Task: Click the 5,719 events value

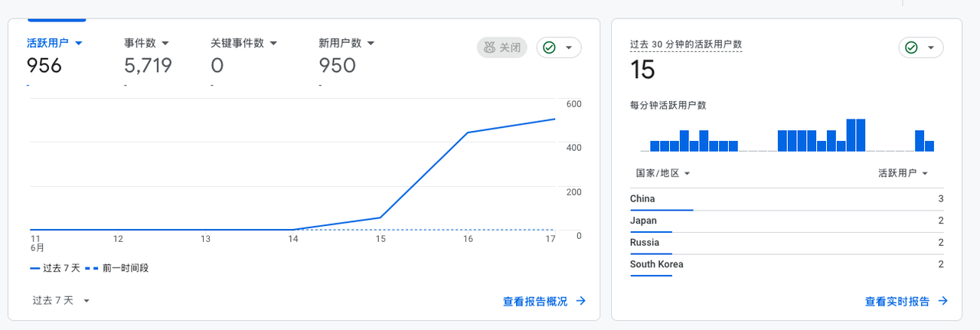Action: [148, 66]
